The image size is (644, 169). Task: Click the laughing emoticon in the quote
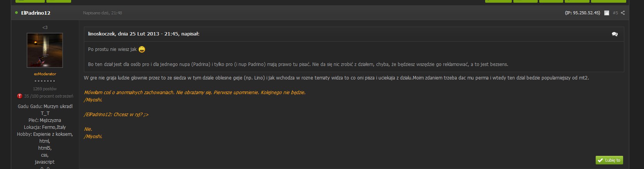142,49
